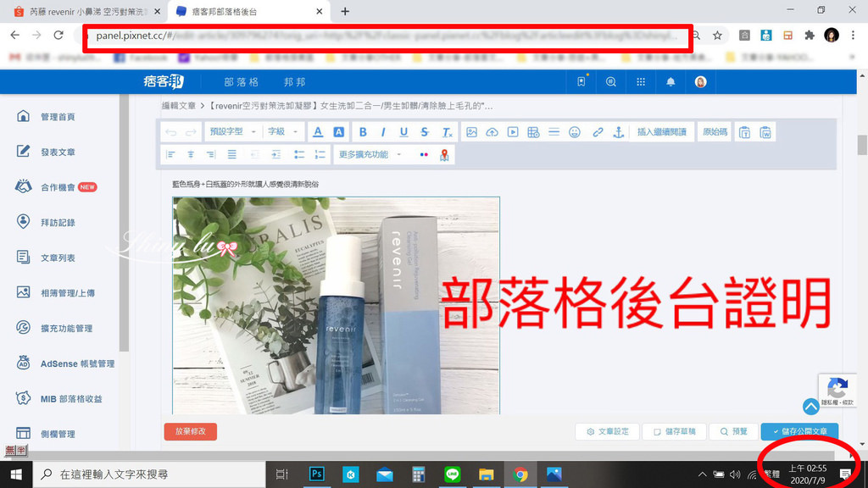Switch to the revenir browser tab
This screenshot has height=488, width=868.
pyautogui.click(x=88, y=11)
